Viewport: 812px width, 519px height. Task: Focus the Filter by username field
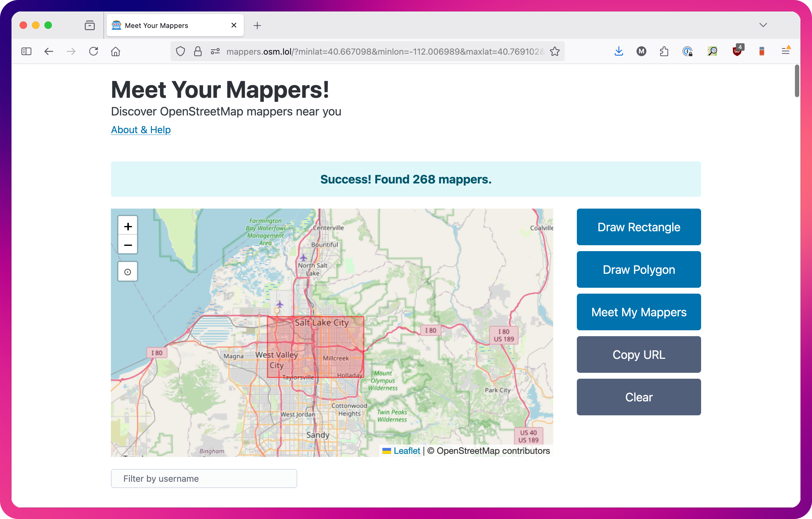coord(204,478)
